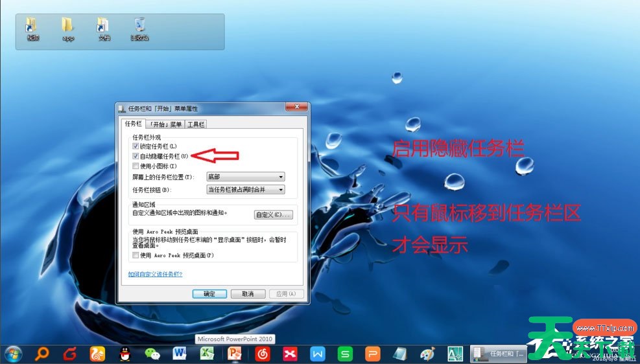Open the QQ penguin icon in taskbar
The height and width of the screenshot is (364, 640).
124,354
